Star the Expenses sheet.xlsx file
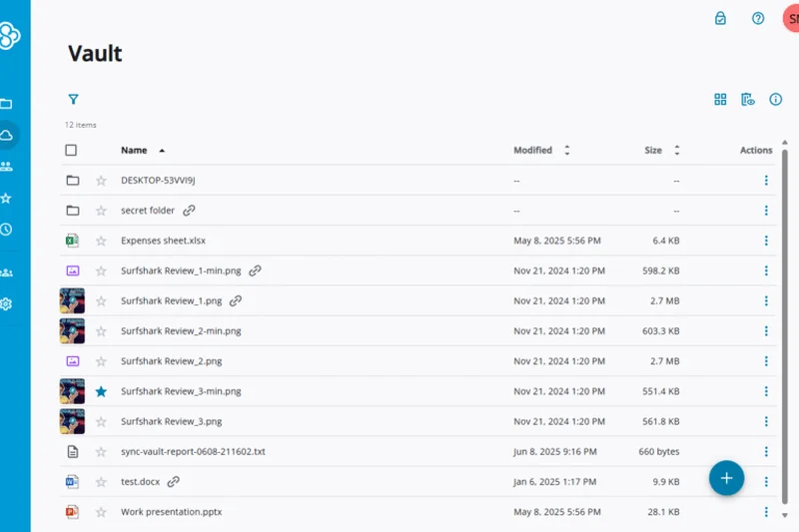This screenshot has width=799, height=532. pyautogui.click(x=101, y=241)
